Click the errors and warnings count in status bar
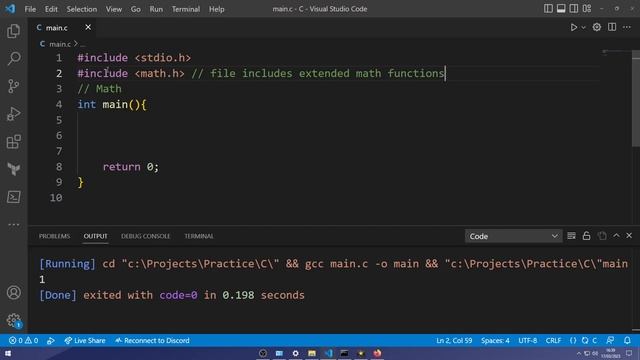640x360 pixels. (24, 340)
